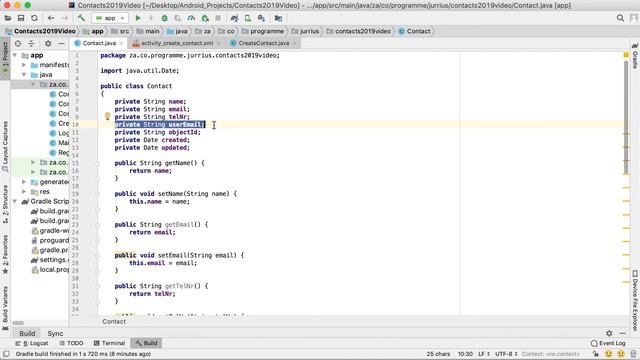Expand the res folder node
The height and width of the screenshot is (360, 640).
pos(24,191)
